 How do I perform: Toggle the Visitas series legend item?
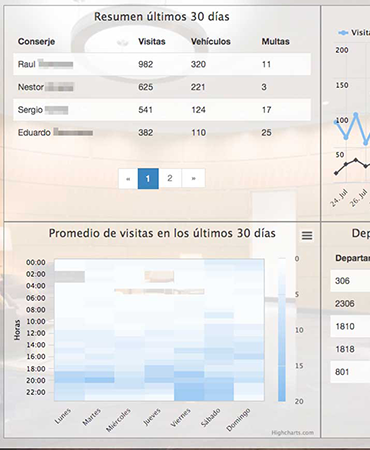click(x=354, y=32)
